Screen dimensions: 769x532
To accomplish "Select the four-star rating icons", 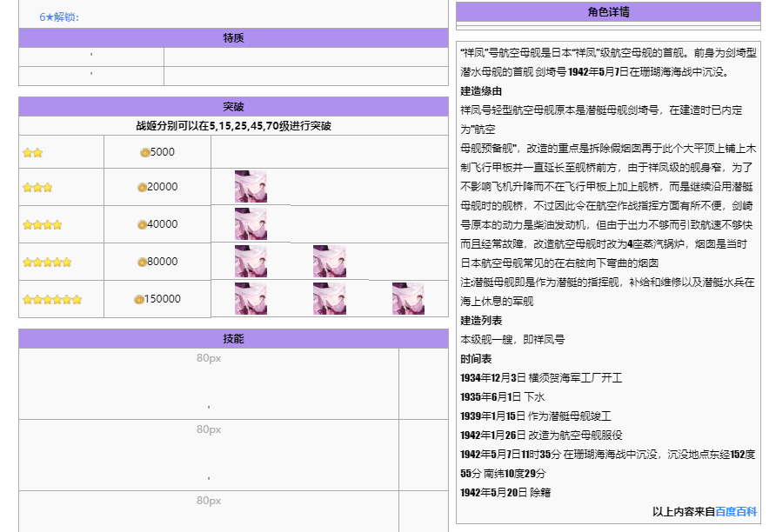I will (x=43, y=224).
